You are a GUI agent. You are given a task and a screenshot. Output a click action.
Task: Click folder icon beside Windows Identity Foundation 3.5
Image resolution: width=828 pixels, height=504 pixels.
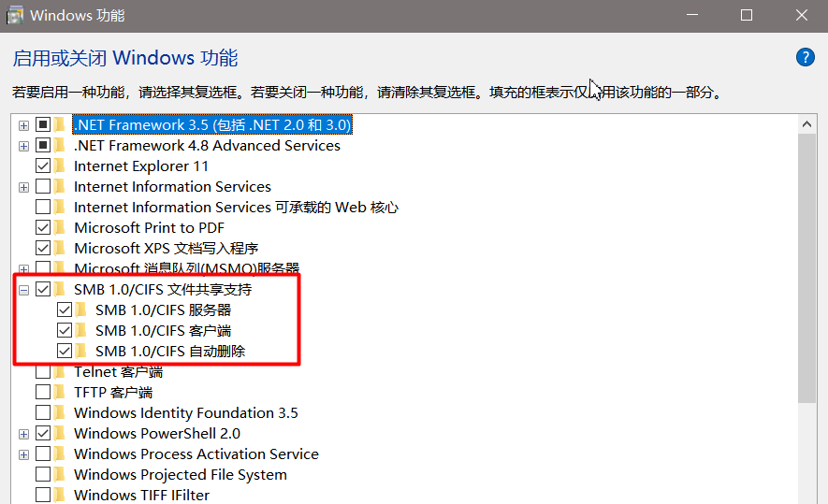(x=59, y=413)
